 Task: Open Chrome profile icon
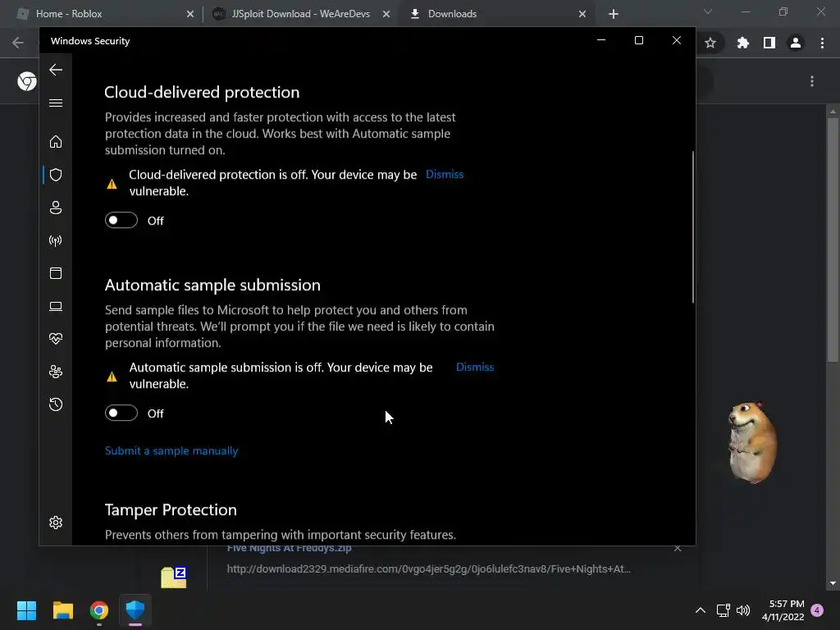[796, 43]
